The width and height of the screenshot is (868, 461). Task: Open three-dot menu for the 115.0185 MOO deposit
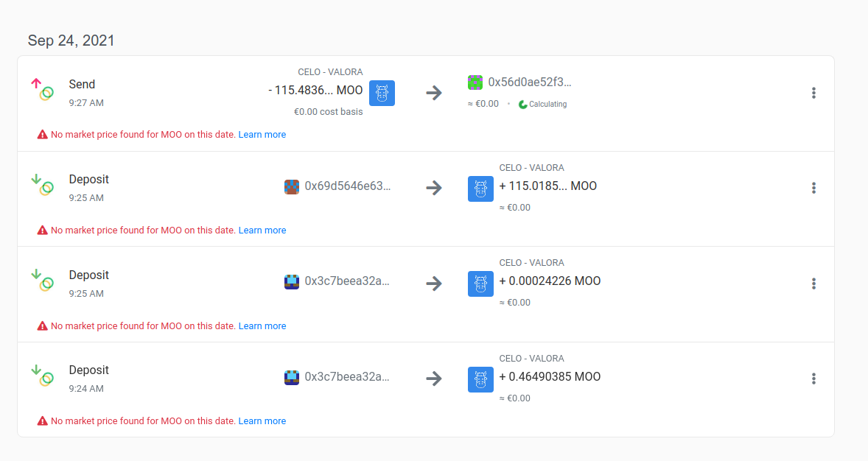813,189
